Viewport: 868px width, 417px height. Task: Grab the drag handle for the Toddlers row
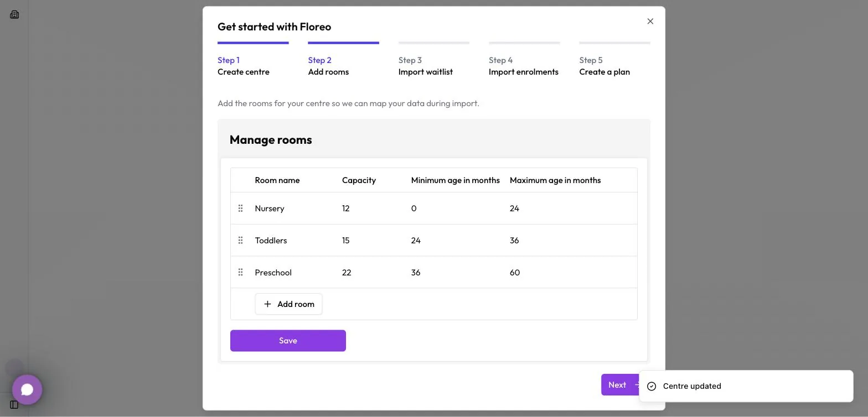240,241
